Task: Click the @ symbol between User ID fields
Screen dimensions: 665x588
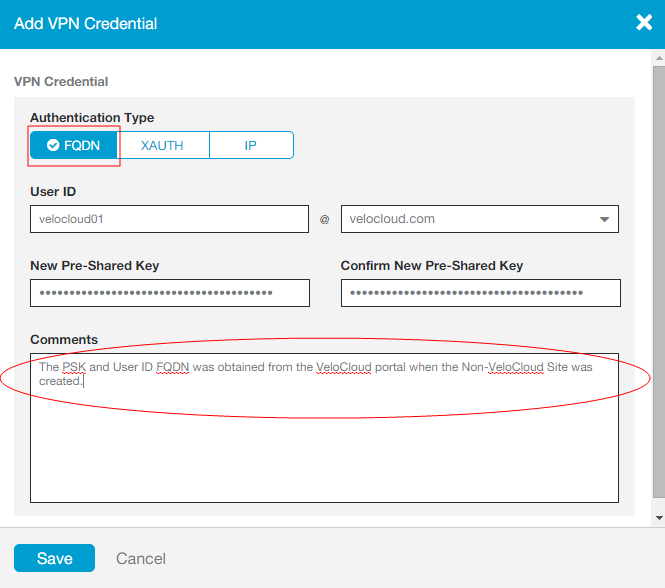Action: (324, 219)
